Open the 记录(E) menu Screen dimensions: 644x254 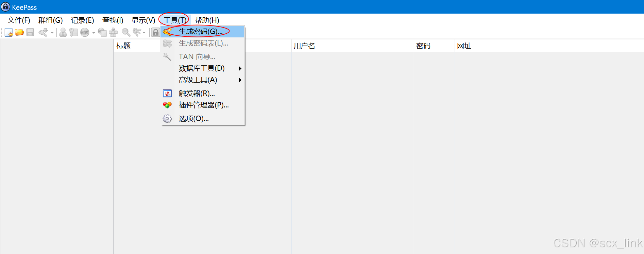[x=82, y=20]
